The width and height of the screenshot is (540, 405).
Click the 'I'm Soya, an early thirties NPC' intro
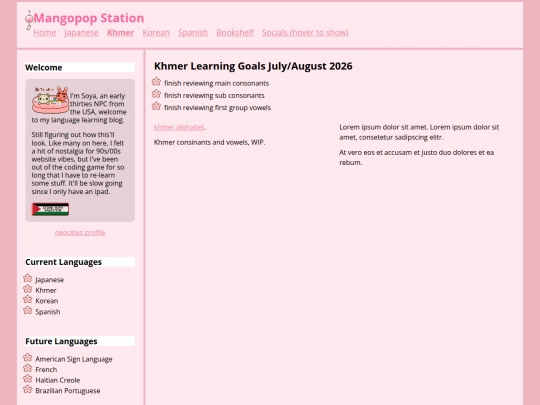point(79,108)
